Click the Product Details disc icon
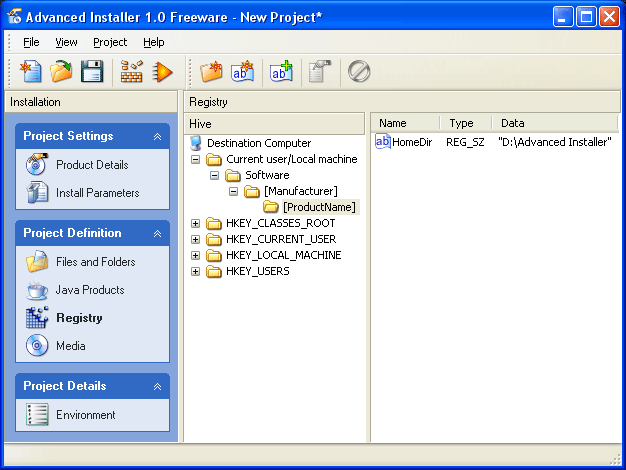The image size is (626, 470). [x=37, y=165]
